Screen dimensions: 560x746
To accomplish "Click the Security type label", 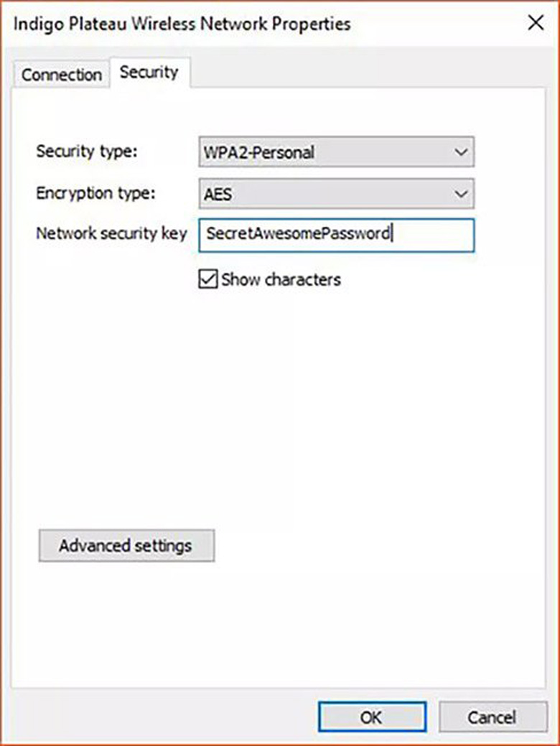I will pos(86,151).
